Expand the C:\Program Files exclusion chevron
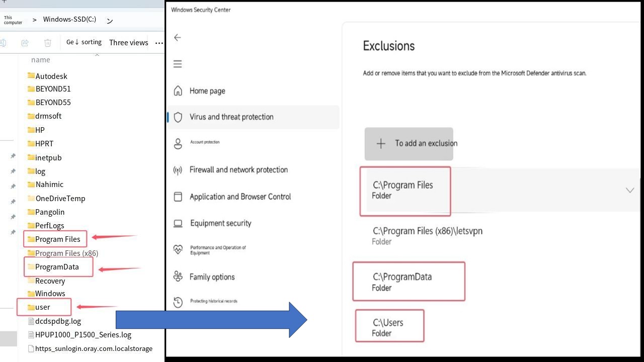This screenshot has width=644, height=362. click(629, 190)
